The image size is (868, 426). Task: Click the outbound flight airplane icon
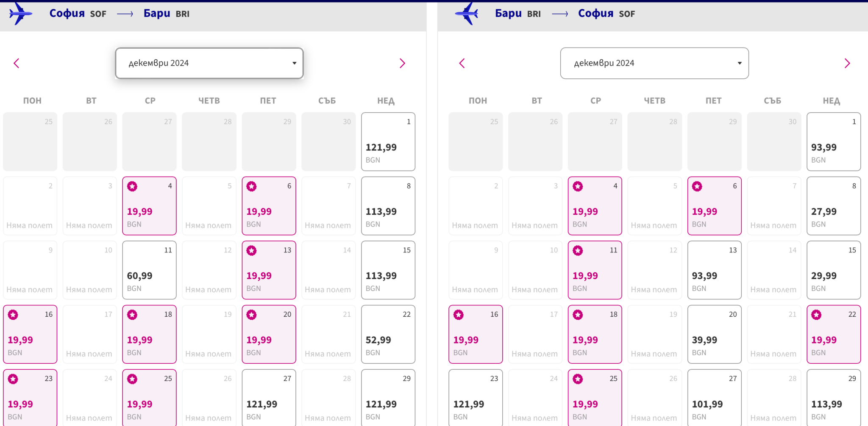(19, 14)
